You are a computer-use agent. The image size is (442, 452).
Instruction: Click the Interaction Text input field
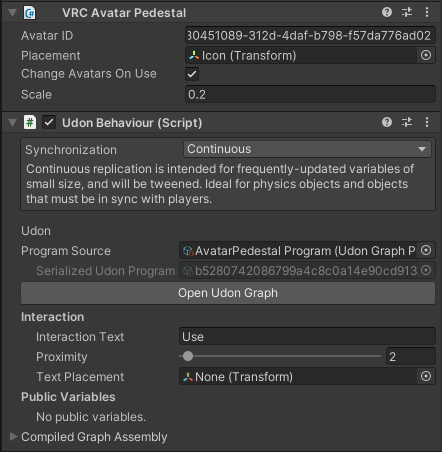(307, 336)
